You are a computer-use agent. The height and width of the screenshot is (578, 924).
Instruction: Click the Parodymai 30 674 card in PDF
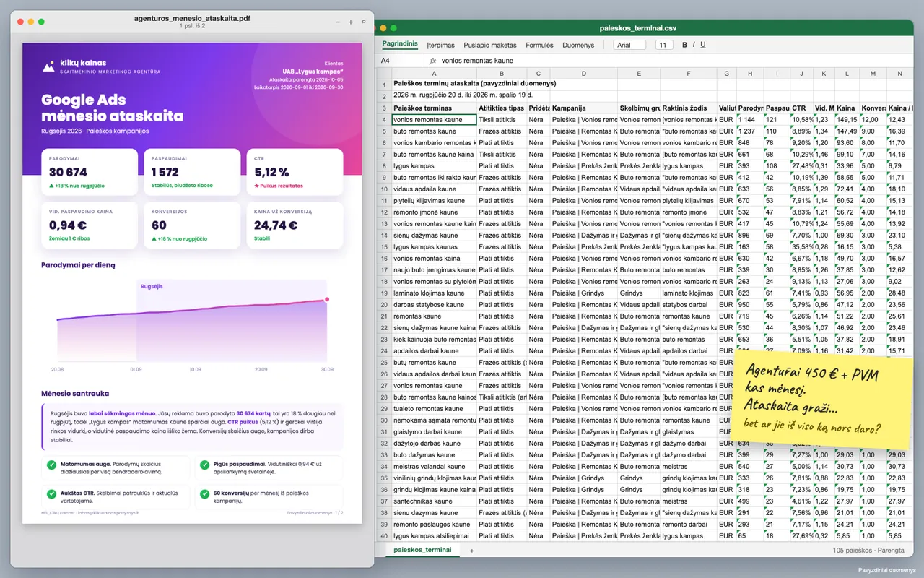[x=90, y=173]
